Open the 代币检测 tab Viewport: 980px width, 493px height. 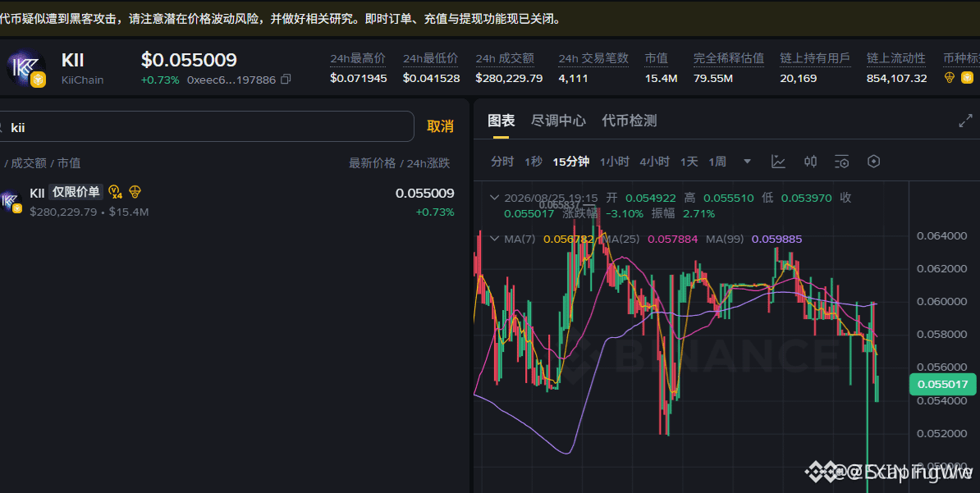(630, 121)
